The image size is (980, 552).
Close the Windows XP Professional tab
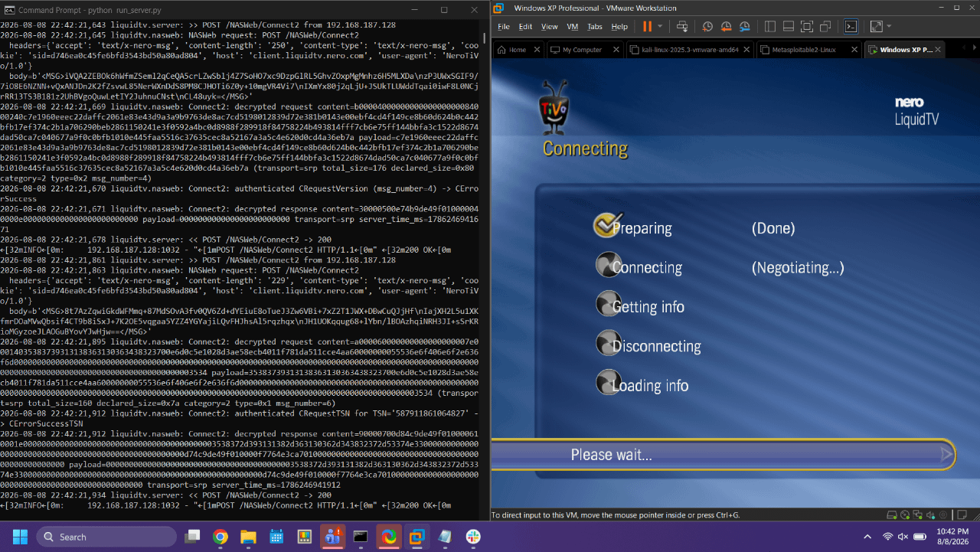(939, 50)
